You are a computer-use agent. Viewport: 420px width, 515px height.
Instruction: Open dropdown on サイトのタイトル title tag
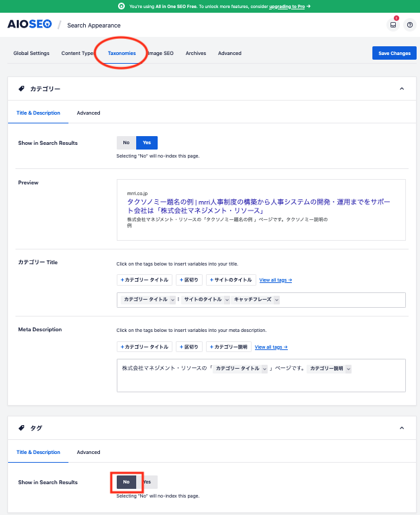[227, 300]
